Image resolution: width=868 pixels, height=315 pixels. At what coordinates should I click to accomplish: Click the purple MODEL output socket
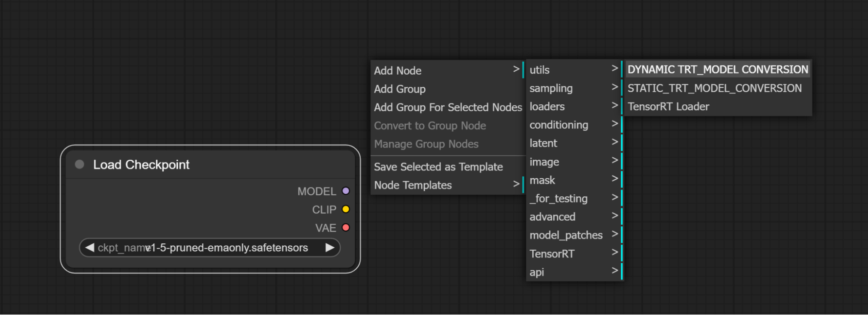coord(346,191)
